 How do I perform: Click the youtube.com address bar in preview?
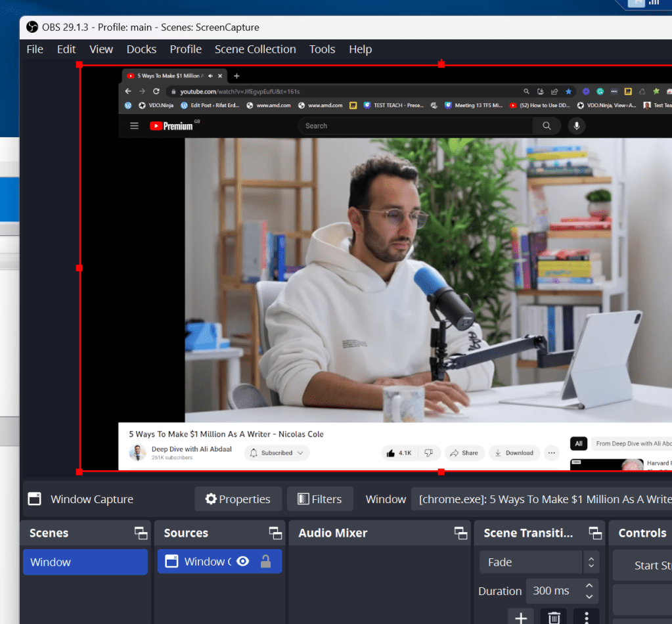pos(343,91)
